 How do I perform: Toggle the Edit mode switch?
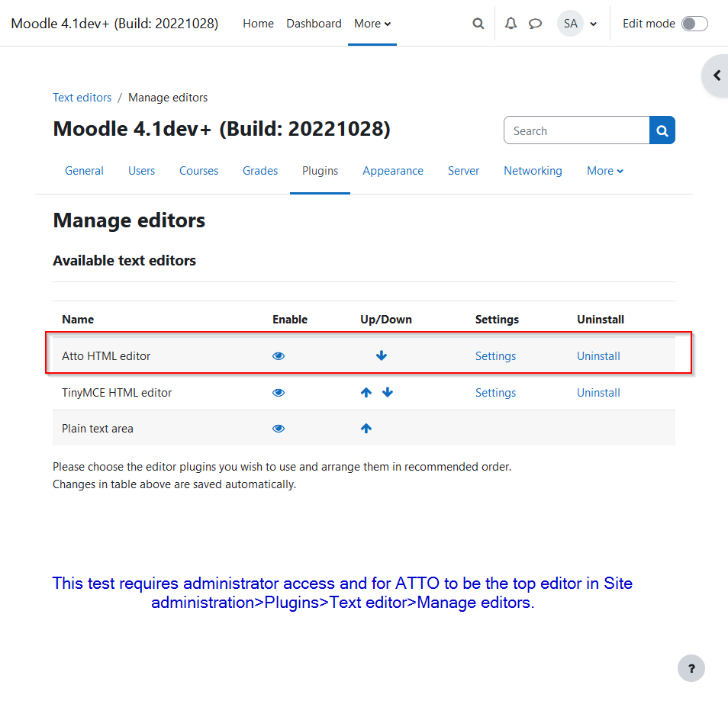click(694, 24)
